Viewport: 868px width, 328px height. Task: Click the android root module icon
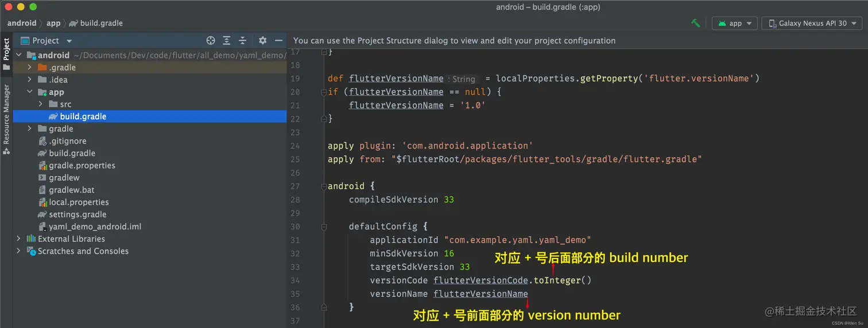31,56
